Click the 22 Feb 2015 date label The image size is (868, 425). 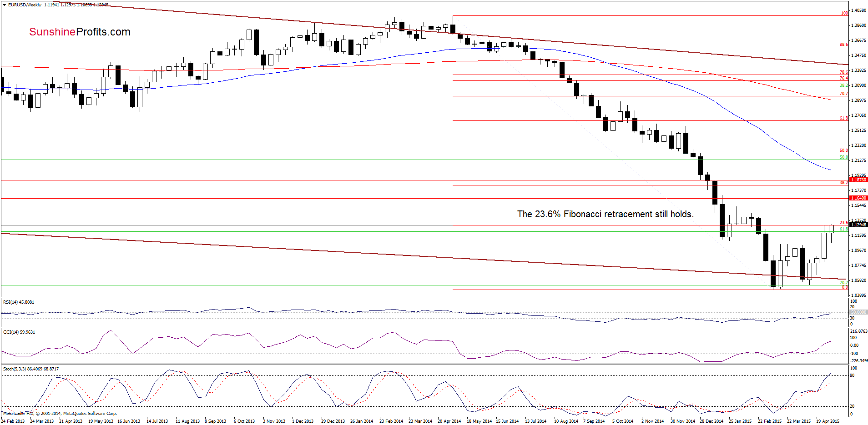[770, 421]
